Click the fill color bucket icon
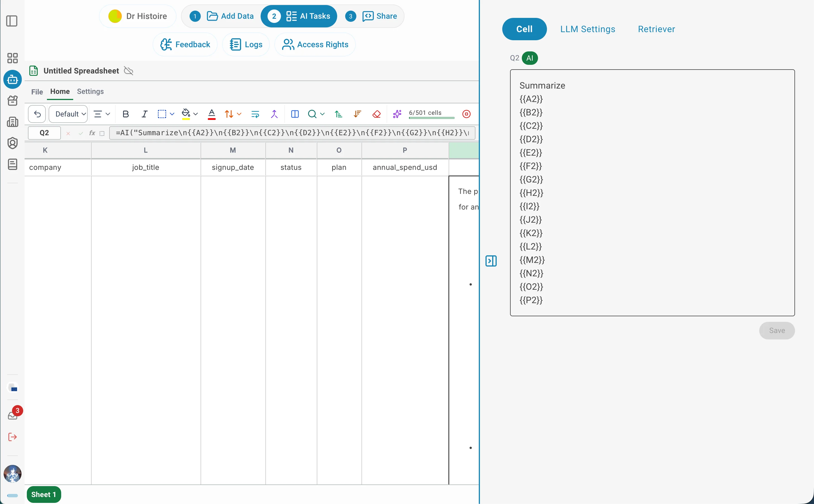The image size is (814, 504). (186, 114)
